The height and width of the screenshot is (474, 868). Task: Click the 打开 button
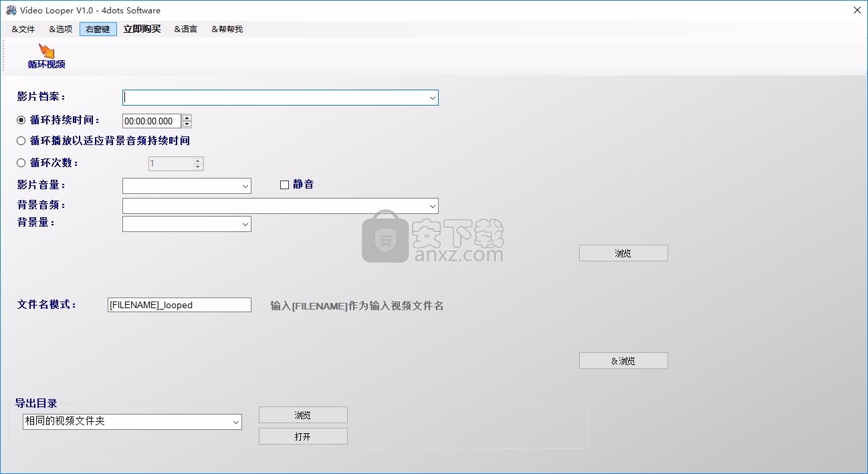coord(303,437)
